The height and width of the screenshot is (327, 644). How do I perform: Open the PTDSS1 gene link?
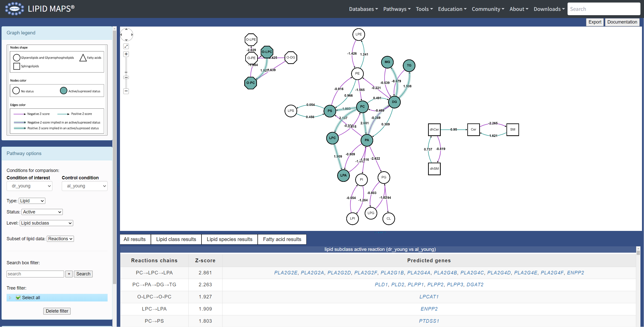coord(429,321)
